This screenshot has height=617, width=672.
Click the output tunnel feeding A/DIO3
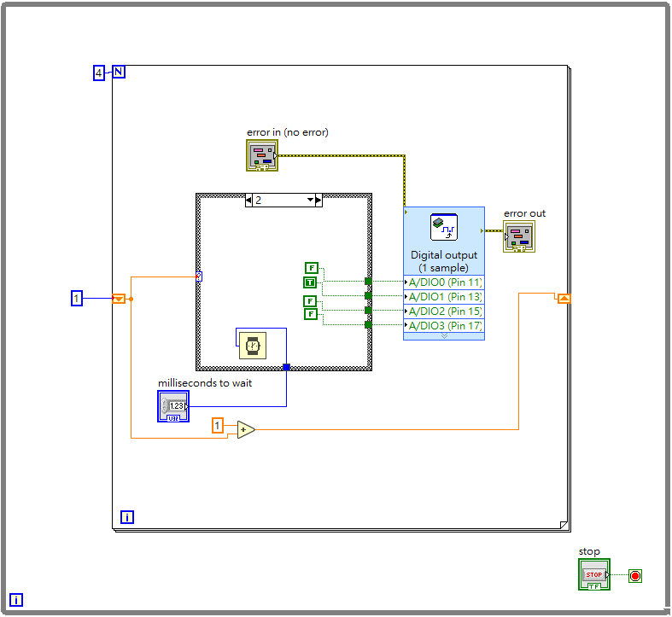[x=368, y=325]
